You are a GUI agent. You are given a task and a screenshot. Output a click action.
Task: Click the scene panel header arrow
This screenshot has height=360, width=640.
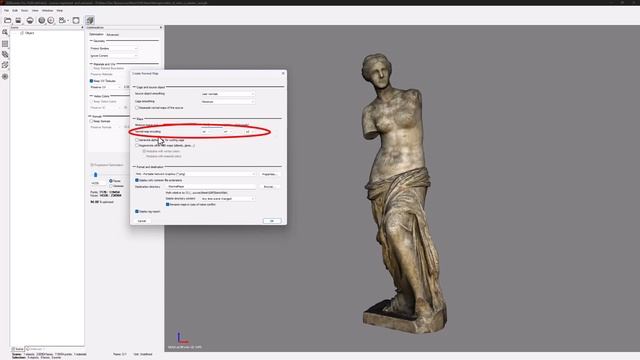tap(82, 27)
